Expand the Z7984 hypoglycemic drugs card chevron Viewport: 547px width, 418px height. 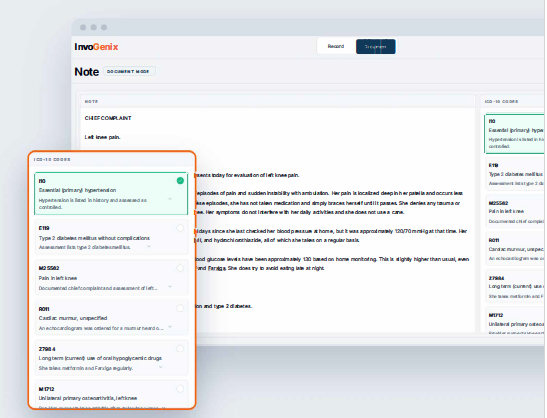160,367
